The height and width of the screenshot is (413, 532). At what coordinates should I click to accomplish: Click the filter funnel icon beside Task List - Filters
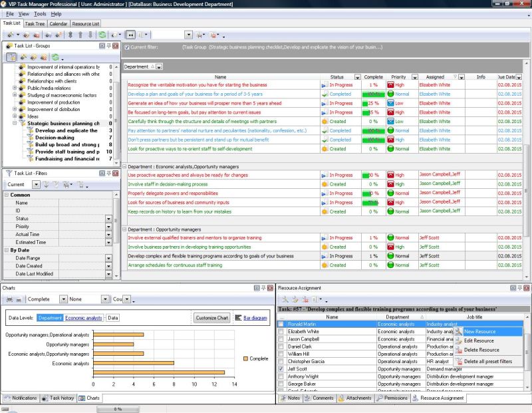9,173
